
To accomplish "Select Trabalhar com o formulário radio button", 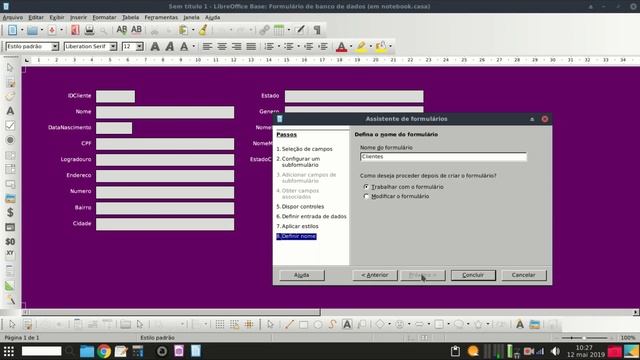I will (x=366, y=187).
